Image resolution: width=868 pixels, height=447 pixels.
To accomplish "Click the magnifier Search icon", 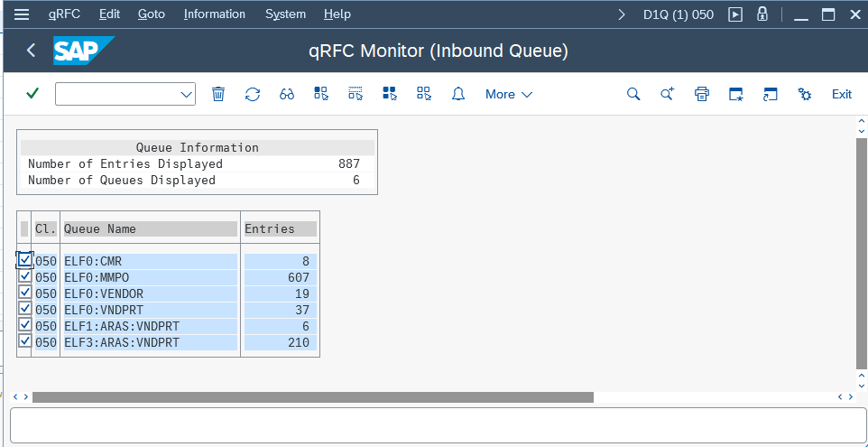I will pyautogui.click(x=633, y=94).
